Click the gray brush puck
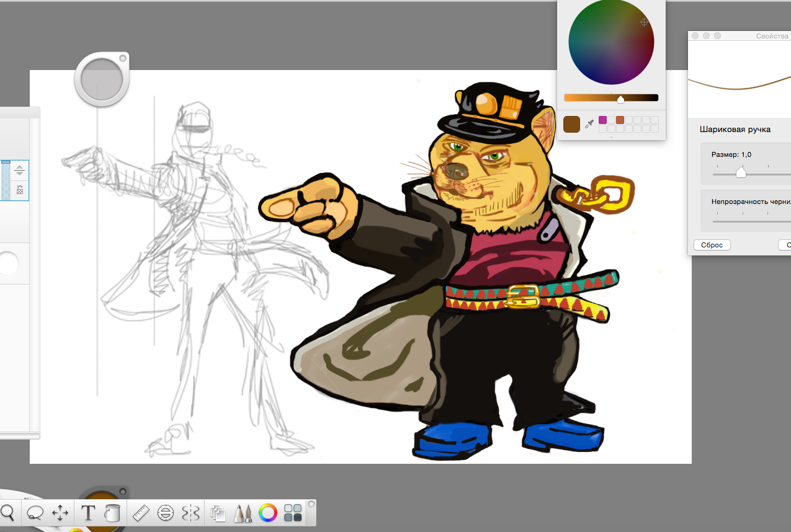This screenshot has height=532, width=791. [102, 79]
